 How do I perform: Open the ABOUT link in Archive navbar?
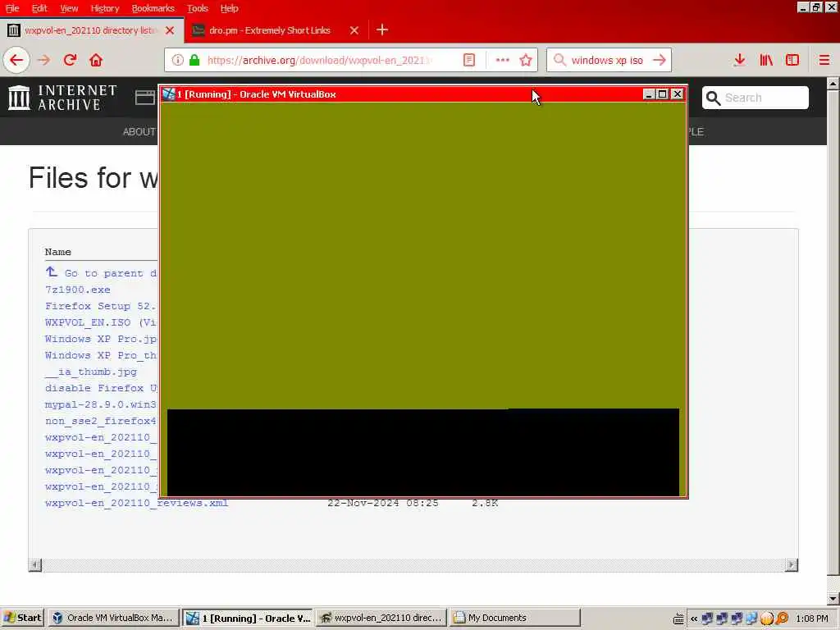coord(139,132)
